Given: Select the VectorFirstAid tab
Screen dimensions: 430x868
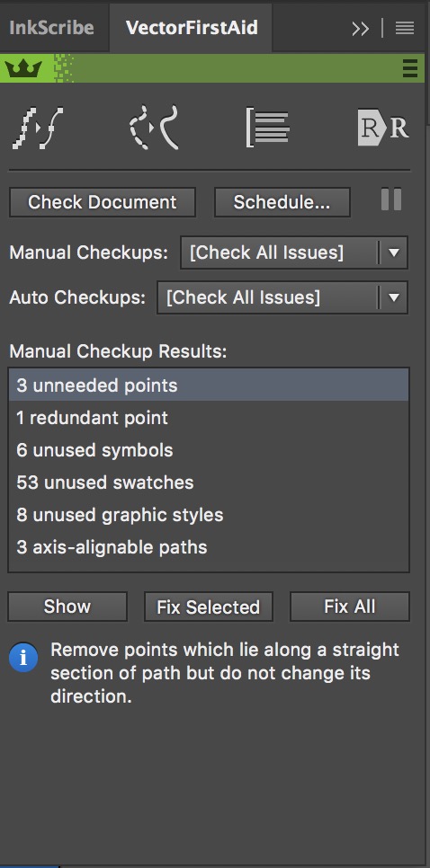Looking at the screenshot, I should click(192, 28).
